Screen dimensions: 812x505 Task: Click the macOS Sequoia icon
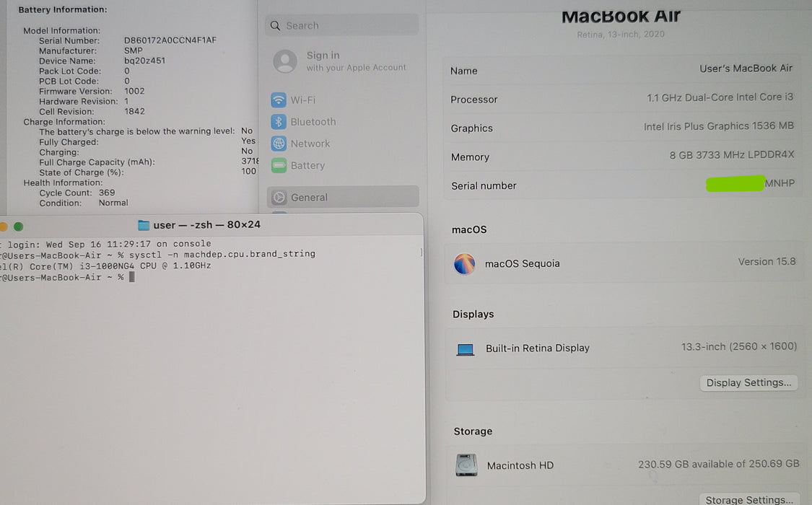(465, 263)
